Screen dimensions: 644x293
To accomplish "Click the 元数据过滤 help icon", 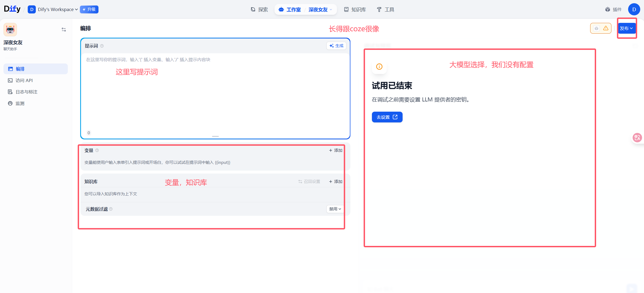I will [111, 209].
